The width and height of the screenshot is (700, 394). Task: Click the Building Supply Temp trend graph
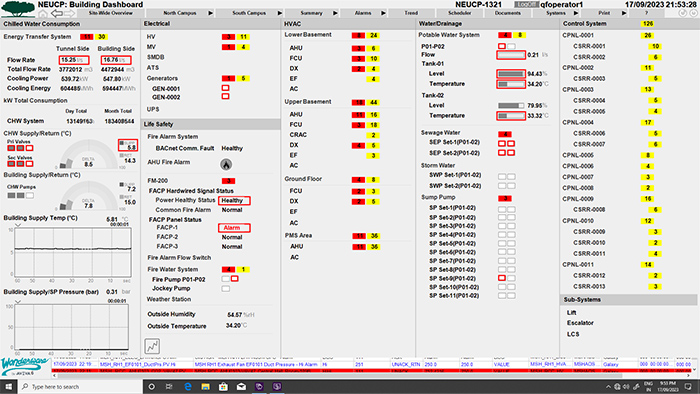click(73, 252)
